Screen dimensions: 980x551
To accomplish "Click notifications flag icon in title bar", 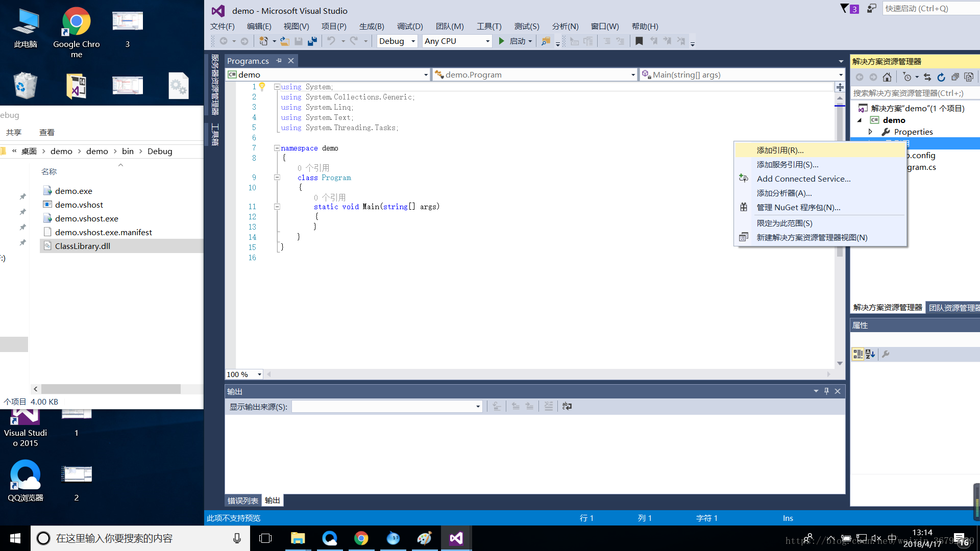I will (845, 9).
